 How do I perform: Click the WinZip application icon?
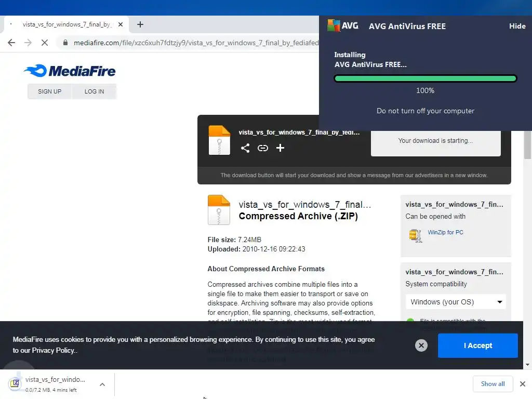(415, 235)
